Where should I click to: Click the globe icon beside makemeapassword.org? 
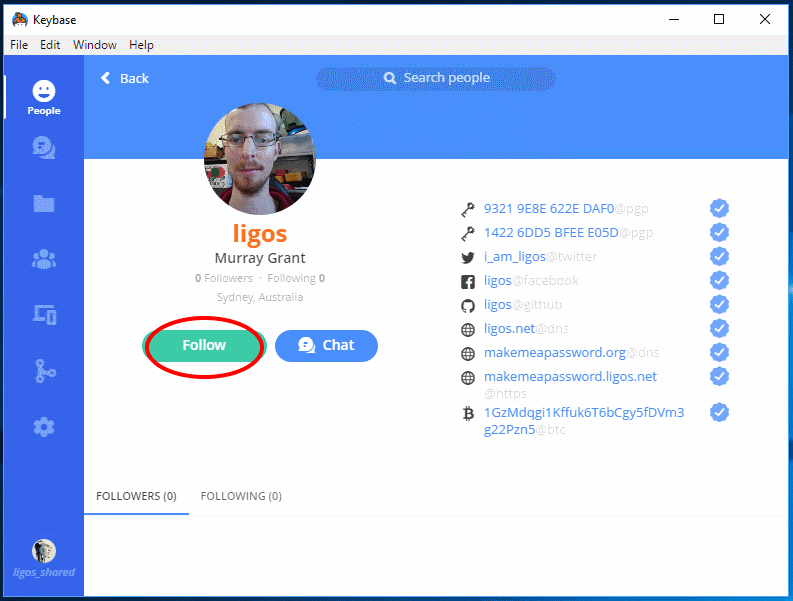coord(468,354)
